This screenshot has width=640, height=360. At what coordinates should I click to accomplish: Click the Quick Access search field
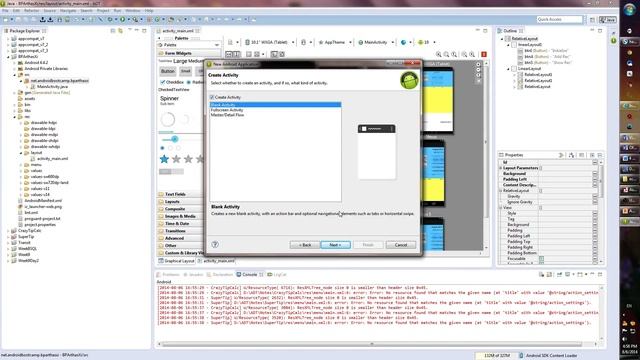pyautogui.click(x=559, y=19)
